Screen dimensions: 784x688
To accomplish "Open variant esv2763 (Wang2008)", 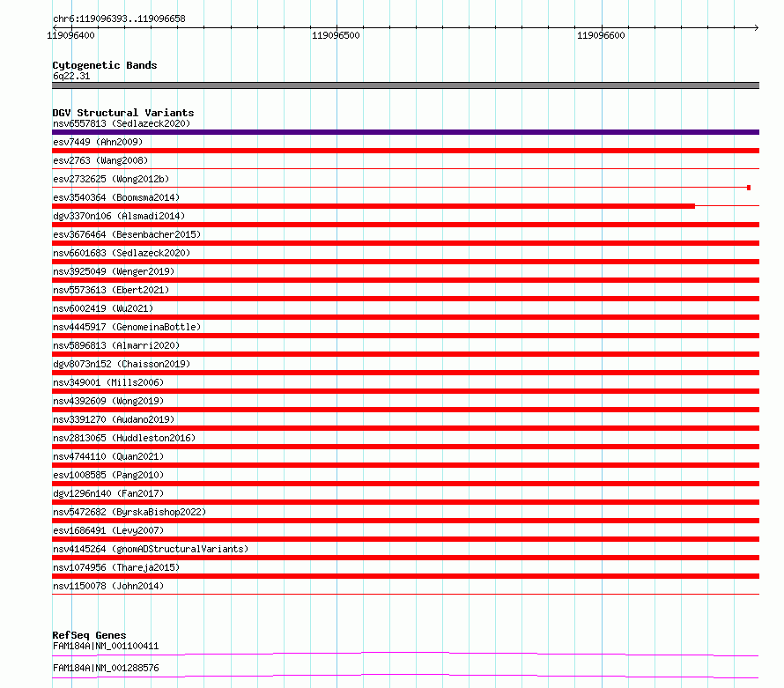I will pyautogui.click(x=100, y=160).
